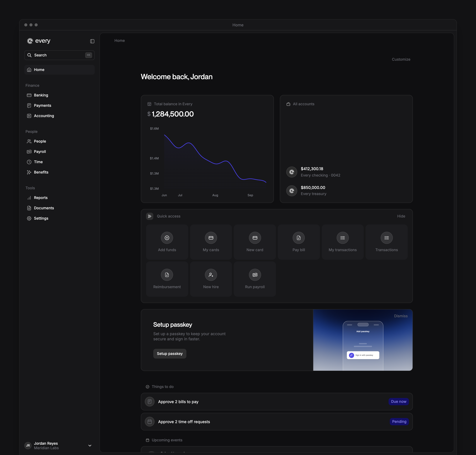Screen dimensions: 476x455
Task: Click the Documents file icon
Action: pyautogui.click(x=29, y=208)
